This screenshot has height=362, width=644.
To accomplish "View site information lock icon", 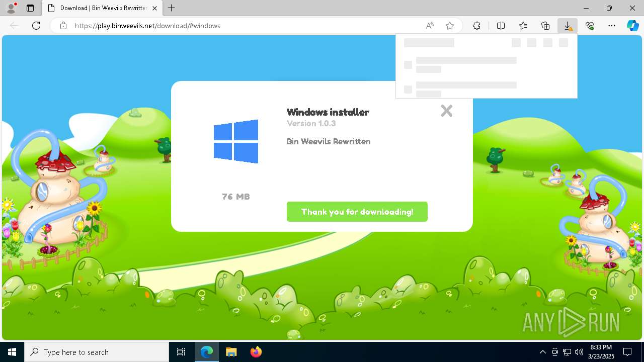I will pyautogui.click(x=63, y=26).
